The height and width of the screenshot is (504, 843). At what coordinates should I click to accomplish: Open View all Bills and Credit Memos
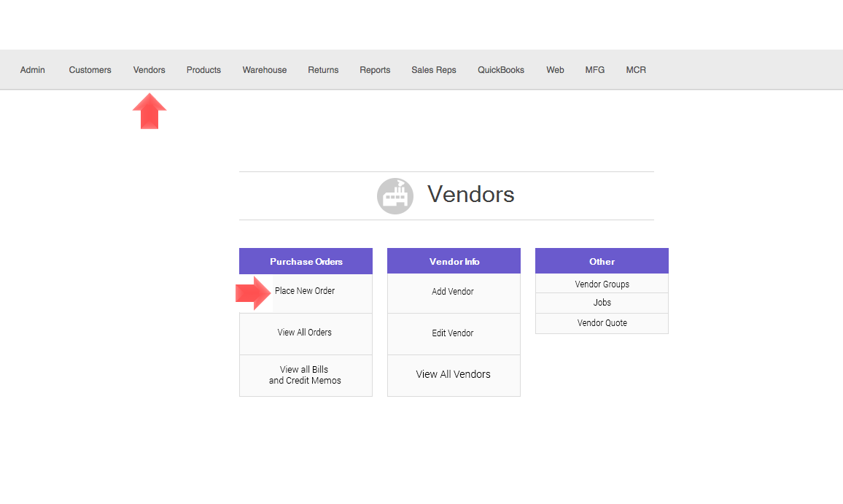(305, 375)
